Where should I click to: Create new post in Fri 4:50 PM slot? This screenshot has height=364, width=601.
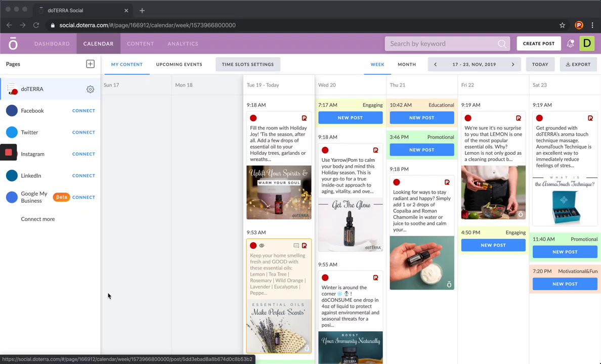[x=493, y=245]
